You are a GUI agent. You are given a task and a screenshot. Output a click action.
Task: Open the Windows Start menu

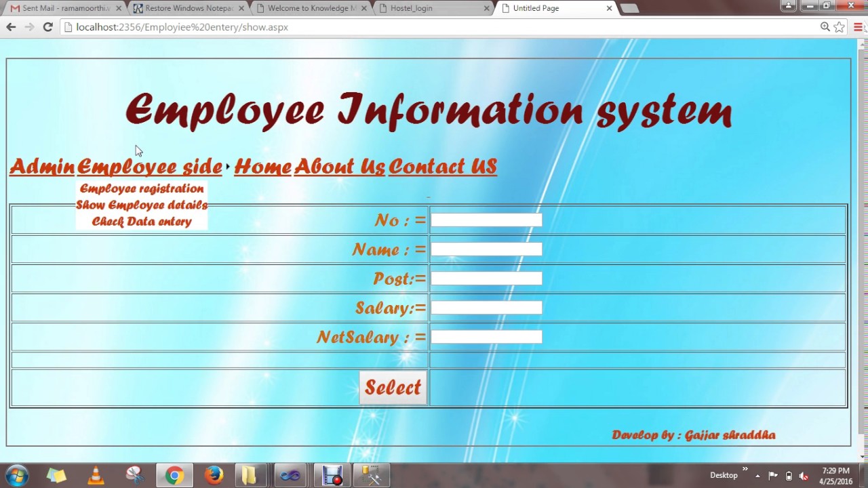tap(17, 476)
